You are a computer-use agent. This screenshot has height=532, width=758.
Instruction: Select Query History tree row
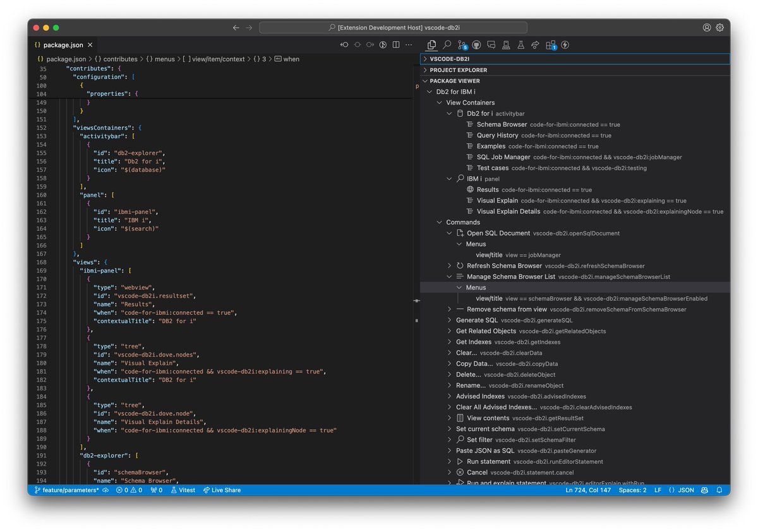click(x=575, y=135)
